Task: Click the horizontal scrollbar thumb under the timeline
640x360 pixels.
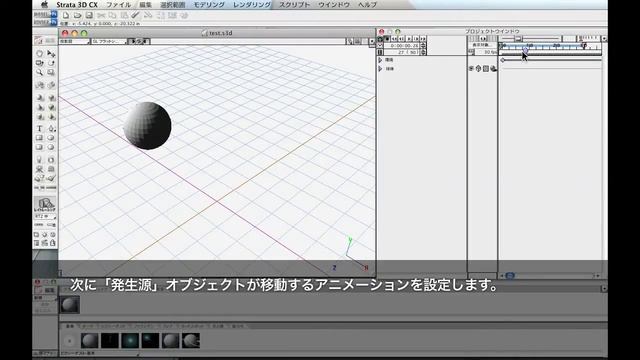Action: click(510, 276)
